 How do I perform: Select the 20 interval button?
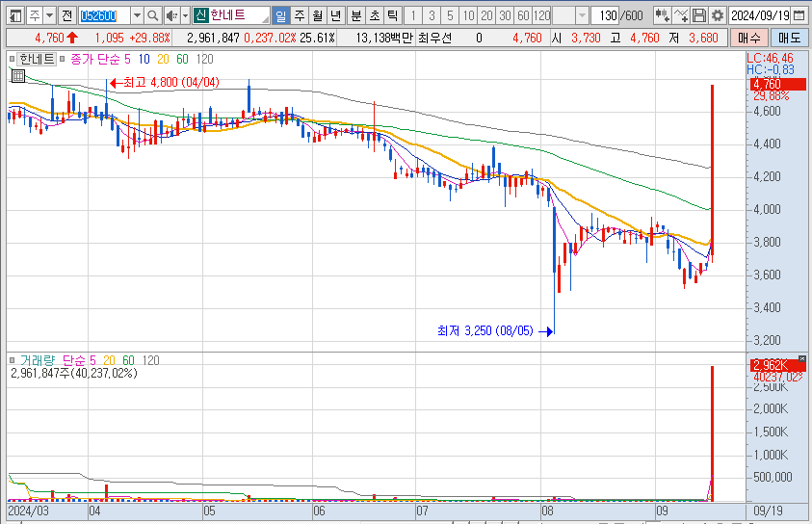click(486, 15)
